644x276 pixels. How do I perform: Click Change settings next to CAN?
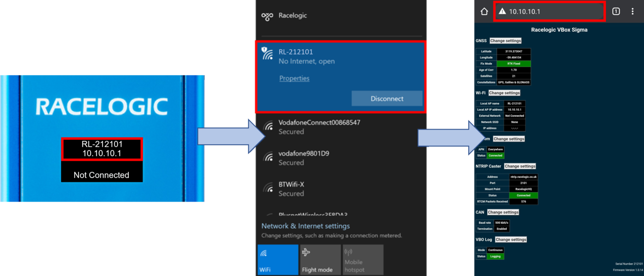(x=503, y=212)
